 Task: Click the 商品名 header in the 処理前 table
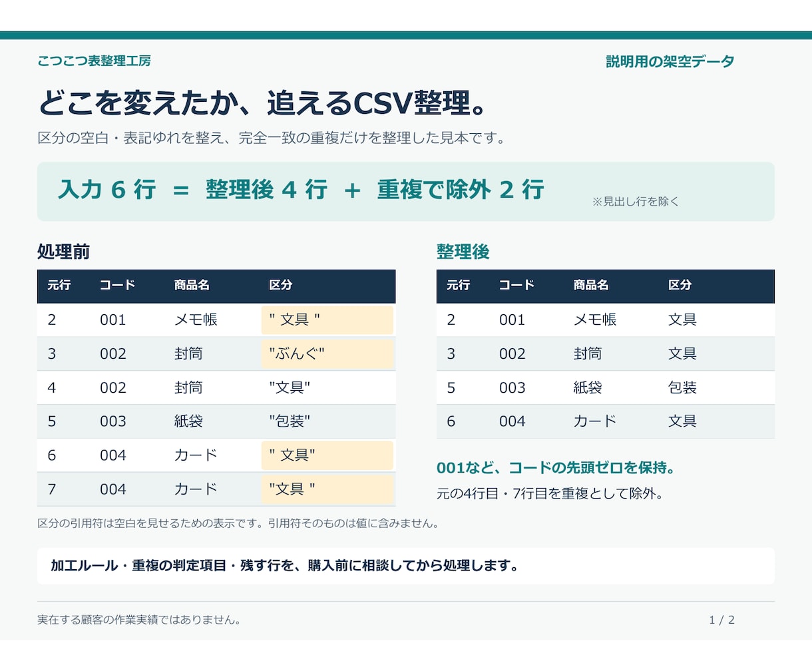pyautogui.click(x=192, y=285)
